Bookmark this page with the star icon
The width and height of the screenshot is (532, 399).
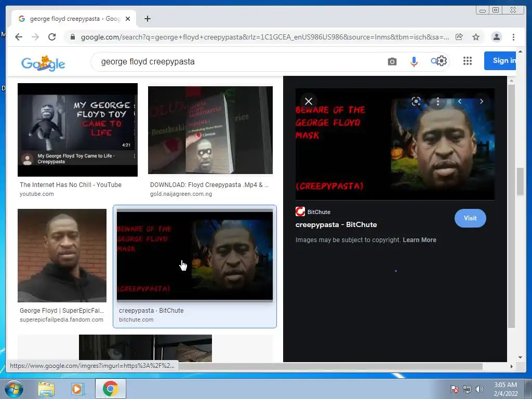click(476, 37)
